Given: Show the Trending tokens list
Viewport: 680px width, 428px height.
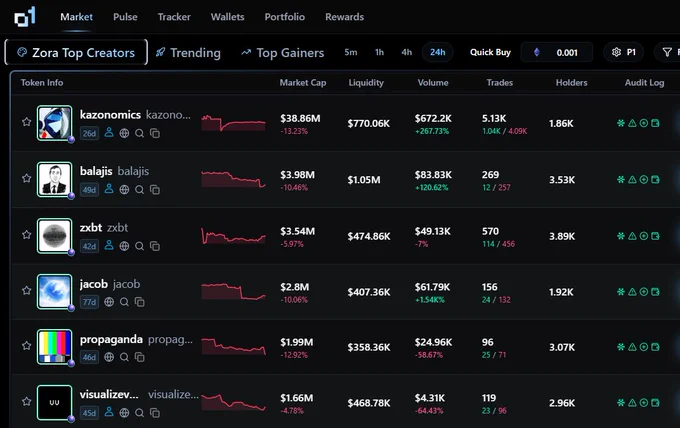Looking at the screenshot, I should point(188,53).
